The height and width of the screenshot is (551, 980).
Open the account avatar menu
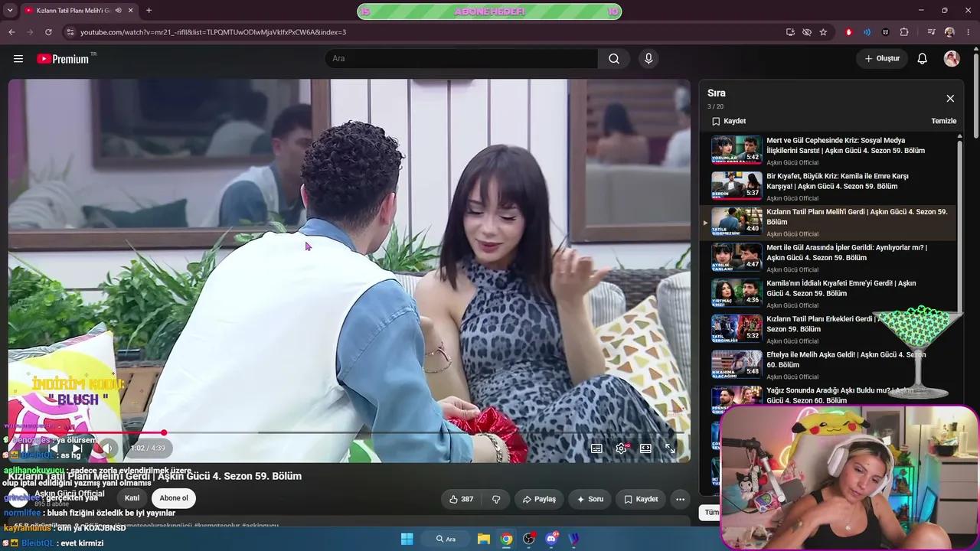tap(952, 59)
